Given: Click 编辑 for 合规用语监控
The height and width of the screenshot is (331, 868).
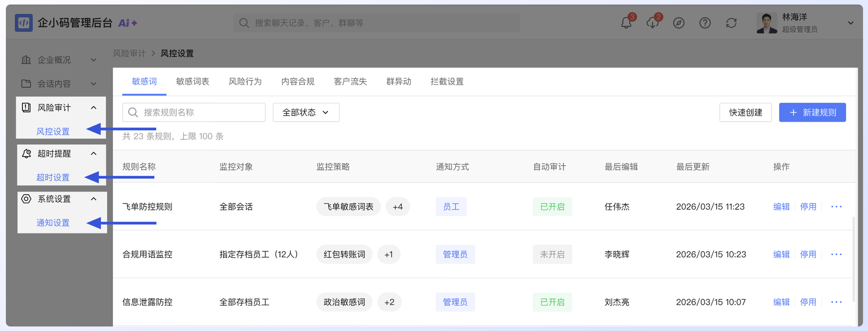Looking at the screenshot, I should point(781,254).
